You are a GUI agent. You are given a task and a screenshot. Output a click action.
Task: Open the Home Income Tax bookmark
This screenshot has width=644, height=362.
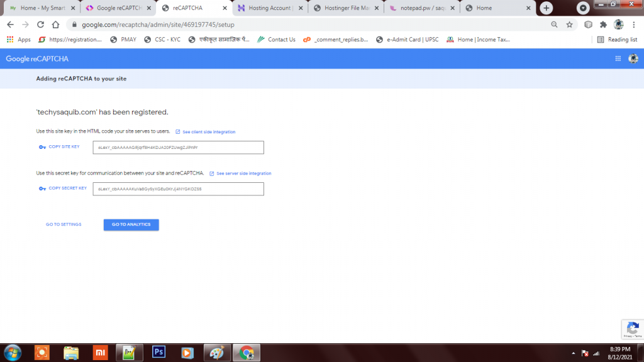click(x=479, y=40)
